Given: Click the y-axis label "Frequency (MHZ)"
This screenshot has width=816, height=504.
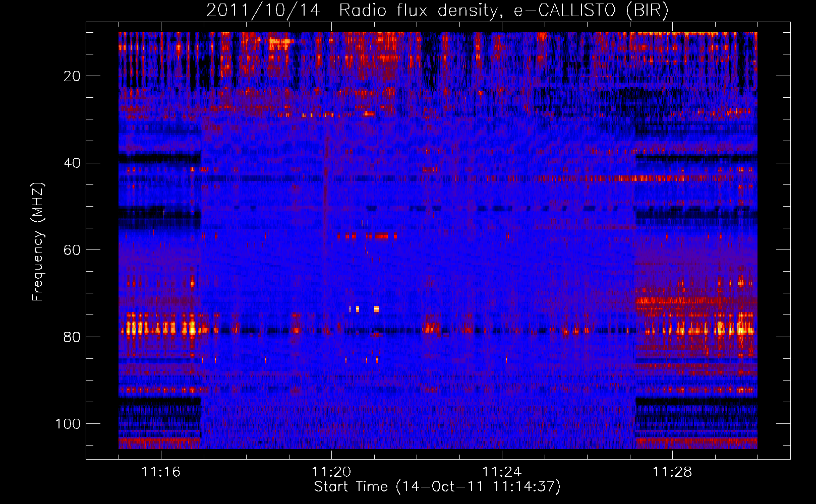Looking at the screenshot, I should coord(38,242).
